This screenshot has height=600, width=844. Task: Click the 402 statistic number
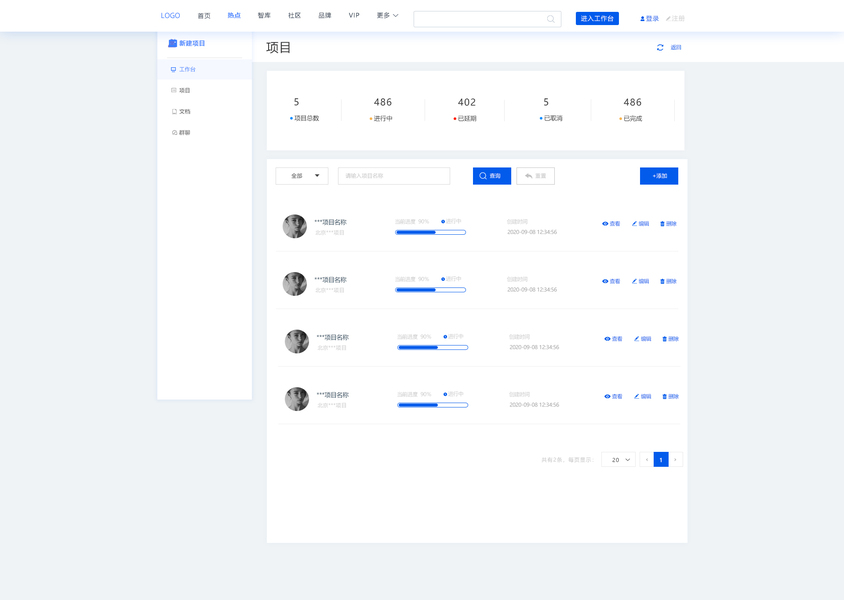(467, 102)
